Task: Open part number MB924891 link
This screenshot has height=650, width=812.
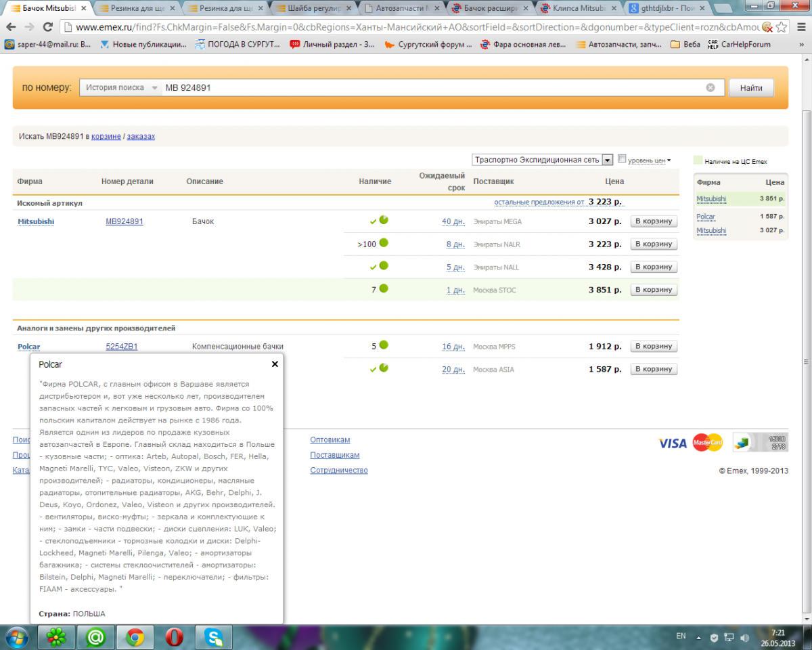Action: click(125, 221)
